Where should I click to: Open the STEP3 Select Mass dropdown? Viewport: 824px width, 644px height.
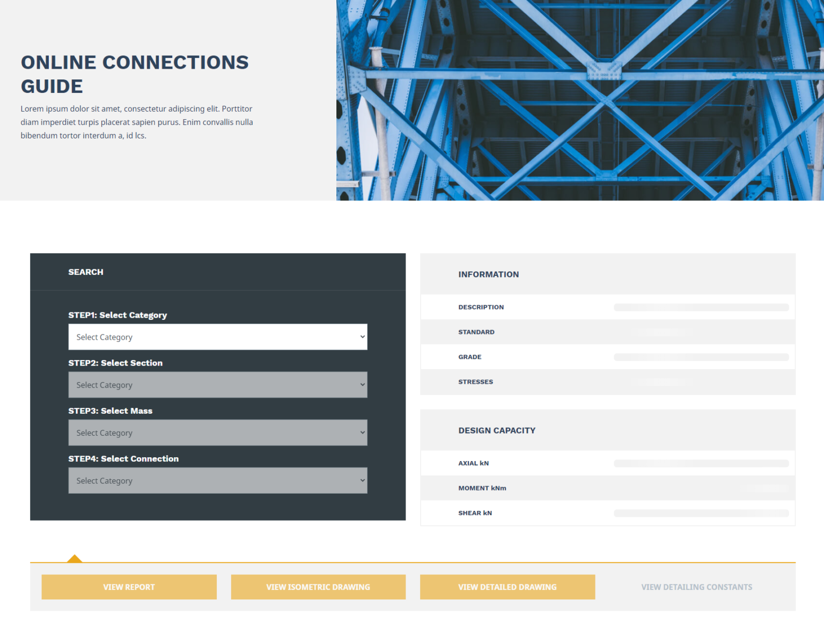(x=217, y=433)
